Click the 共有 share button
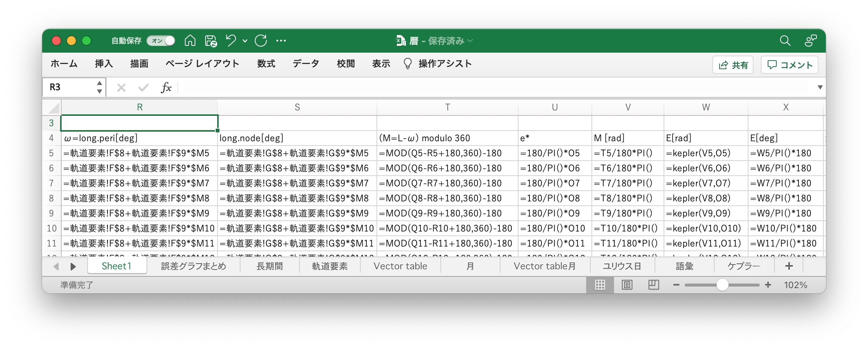Screen dimensions: 868x349 pos(733,65)
